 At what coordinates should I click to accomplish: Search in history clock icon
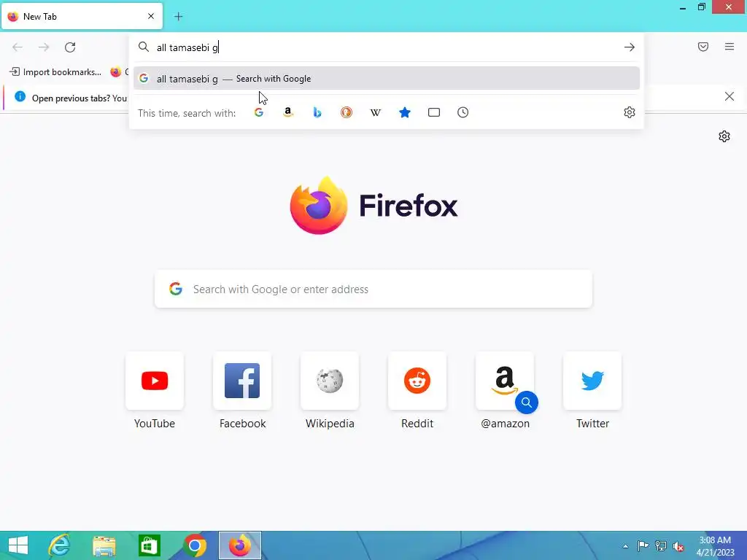463,112
